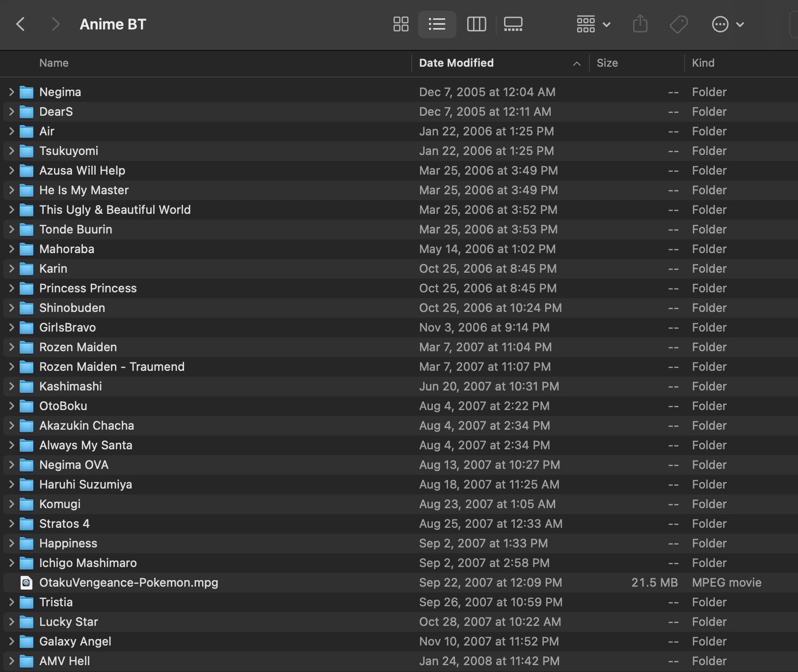Select the Shinobuden folder icon
Image resolution: width=798 pixels, height=672 pixels.
pyautogui.click(x=27, y=308)
